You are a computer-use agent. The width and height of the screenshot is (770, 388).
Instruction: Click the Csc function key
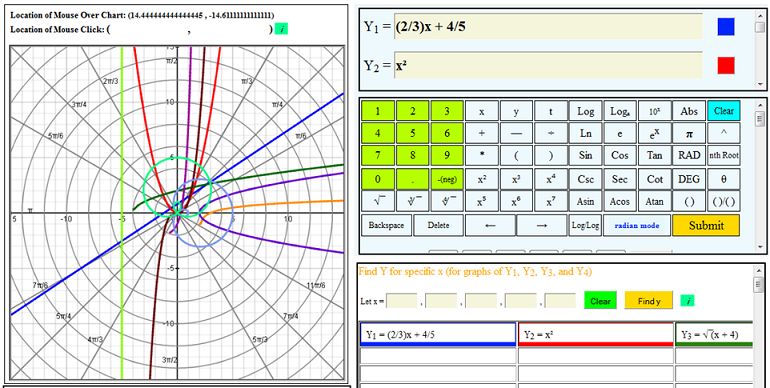coord(585,179)
